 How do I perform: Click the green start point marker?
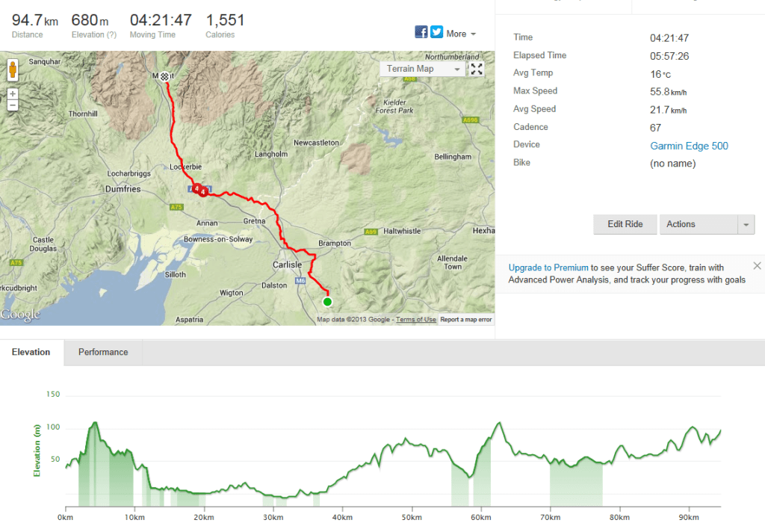[x=326, y=302]
